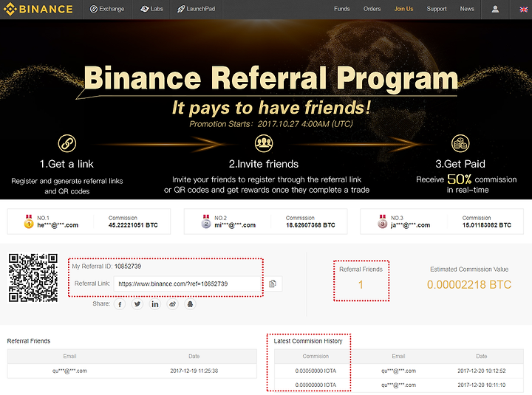Image resolution: width=532 pixels, height=395 pixels.
Task: Click the bronze NO.3 medal icon
Action: (383, 221)
